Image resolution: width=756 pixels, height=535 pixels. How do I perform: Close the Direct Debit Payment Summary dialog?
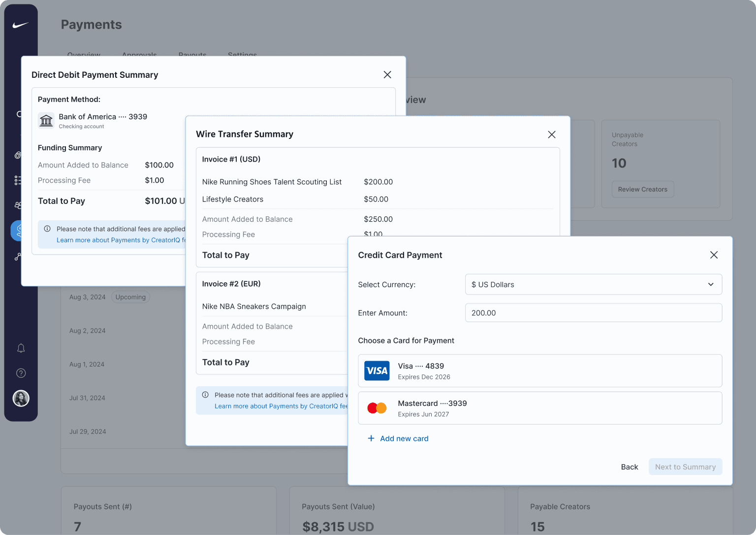(x=387, y=74)
